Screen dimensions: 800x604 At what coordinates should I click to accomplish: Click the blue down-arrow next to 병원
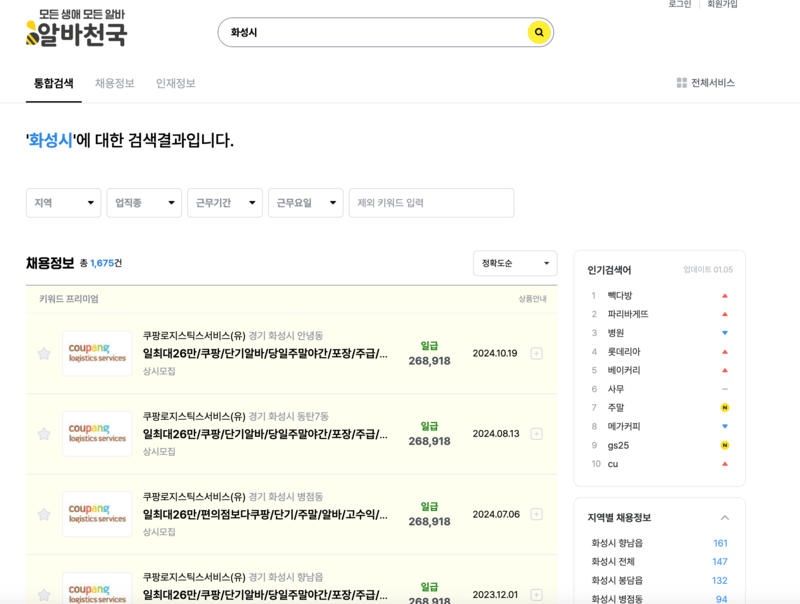click(724, 333)
